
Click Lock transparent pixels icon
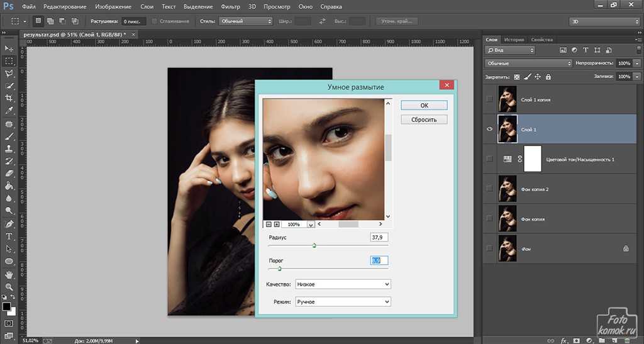517,77
